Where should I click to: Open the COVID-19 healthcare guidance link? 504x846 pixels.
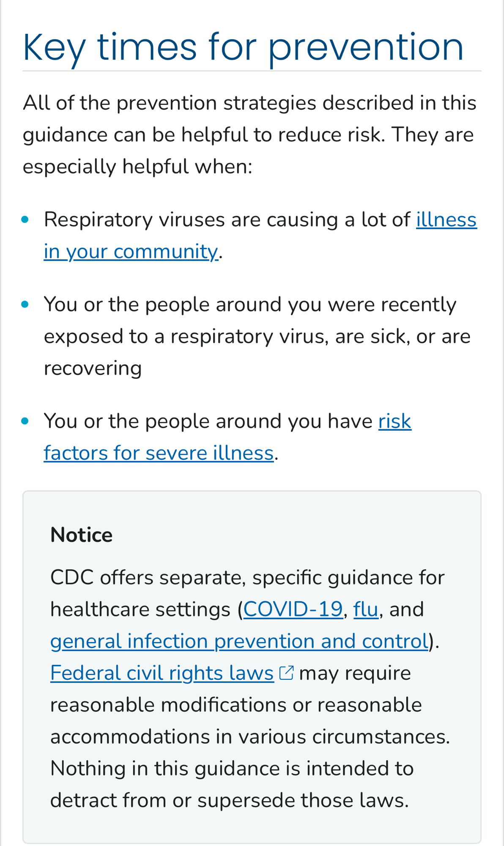tap(293, 610)
